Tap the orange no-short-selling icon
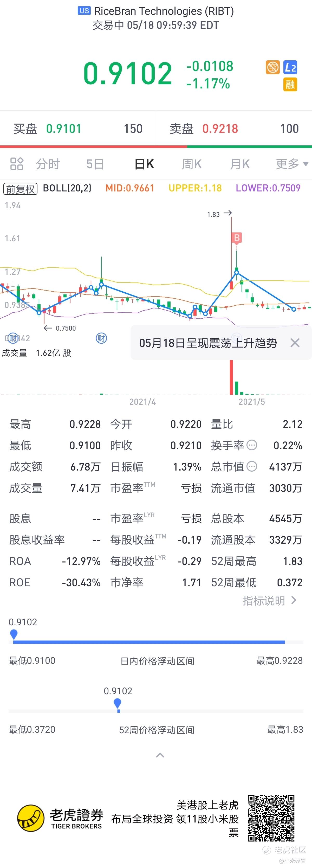This screenshot has height=868, width=312. (272, 67)
